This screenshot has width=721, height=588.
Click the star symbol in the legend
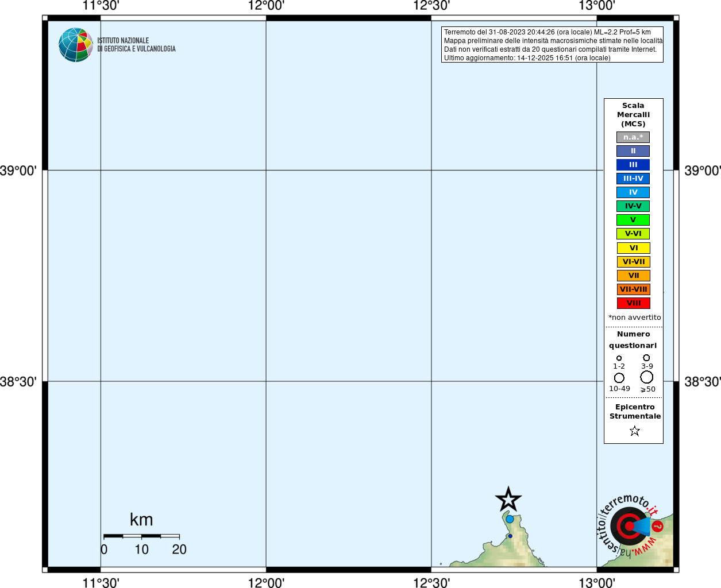click(x=634, y=431)
